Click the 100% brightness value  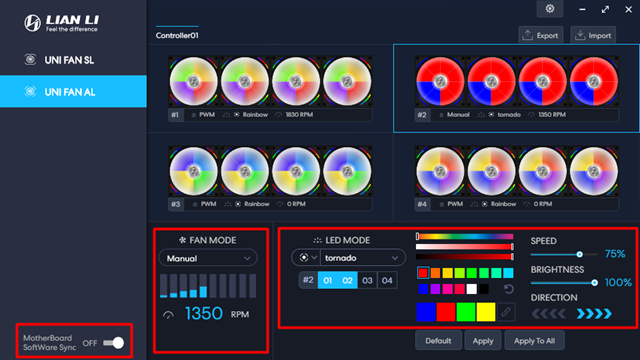618,282
